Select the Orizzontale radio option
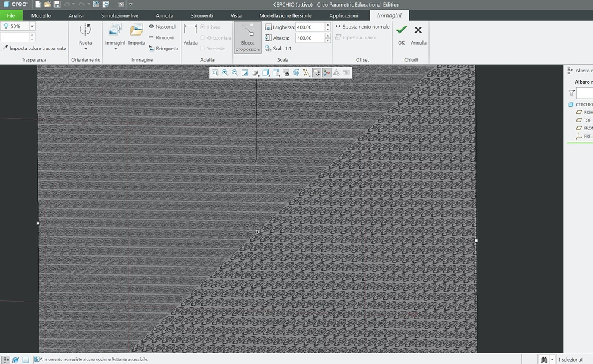 [x=204, y=37]
